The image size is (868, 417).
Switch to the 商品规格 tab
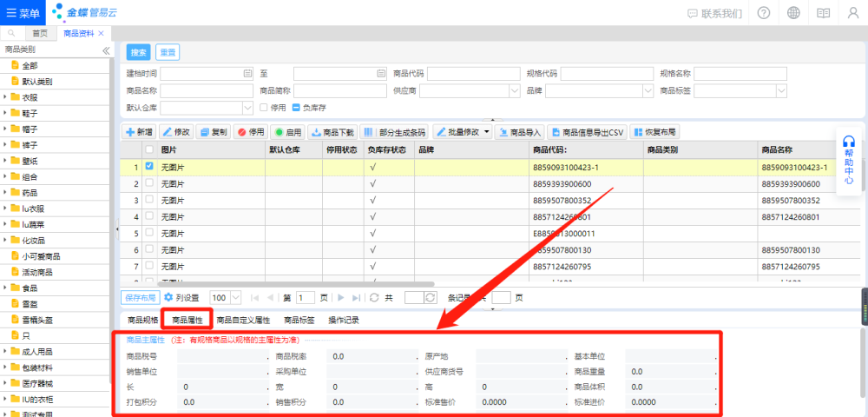(x=143, y=320)
